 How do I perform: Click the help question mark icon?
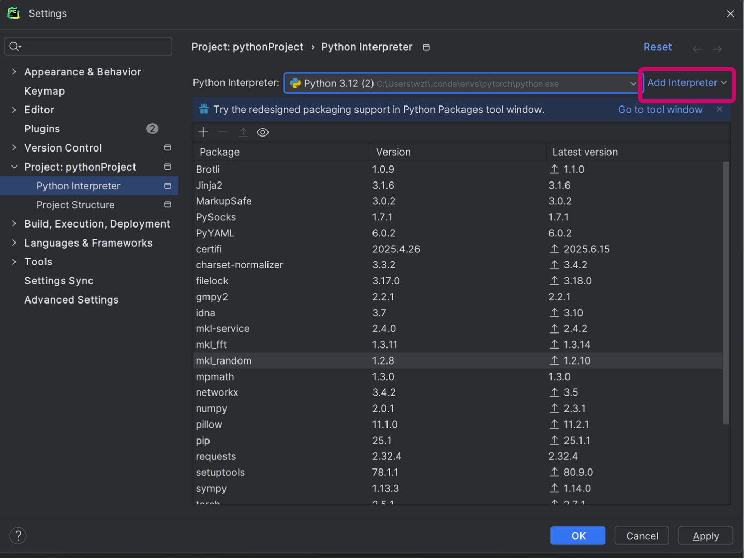point(18,536)
